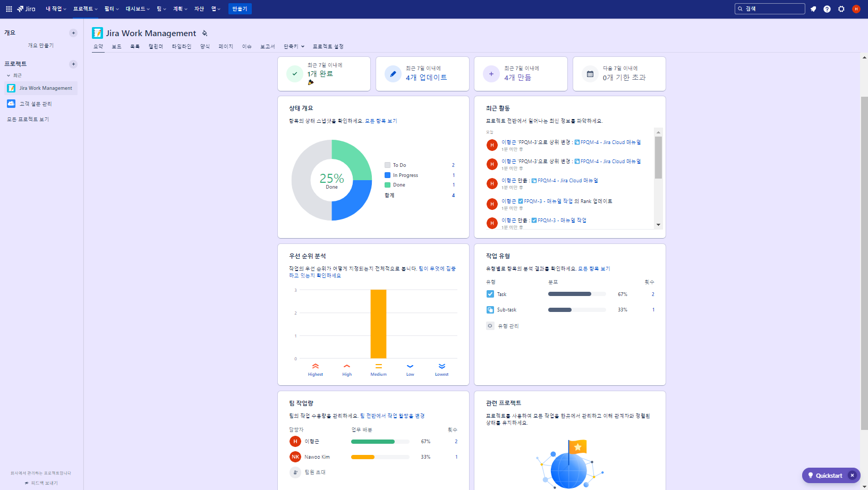
Task: Click the pencil icon on 업데이트 card
Action: coord(393,74)
